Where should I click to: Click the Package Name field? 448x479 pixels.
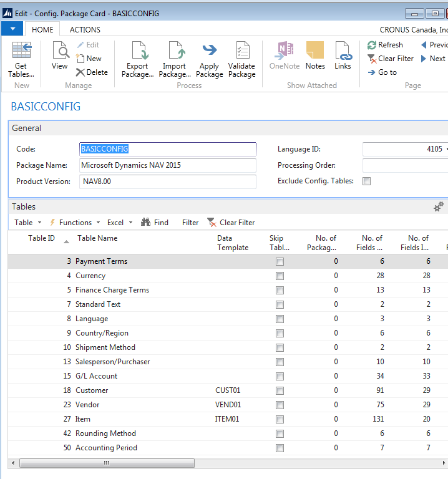coord(168,165)
